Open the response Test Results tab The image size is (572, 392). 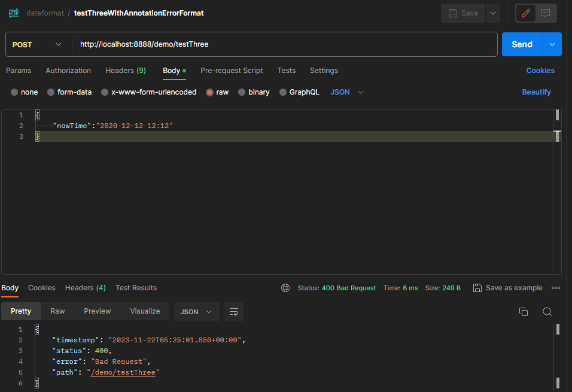click(136, 288)
